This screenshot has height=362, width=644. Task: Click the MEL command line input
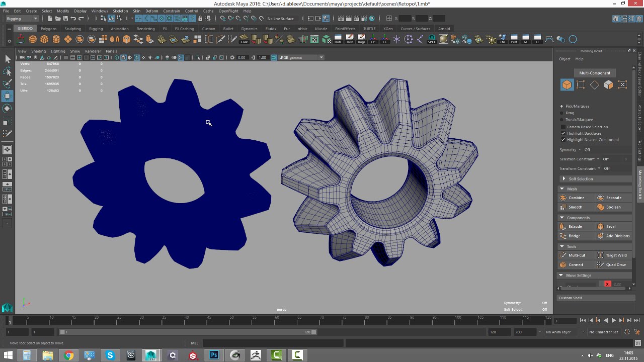(272, 343)
